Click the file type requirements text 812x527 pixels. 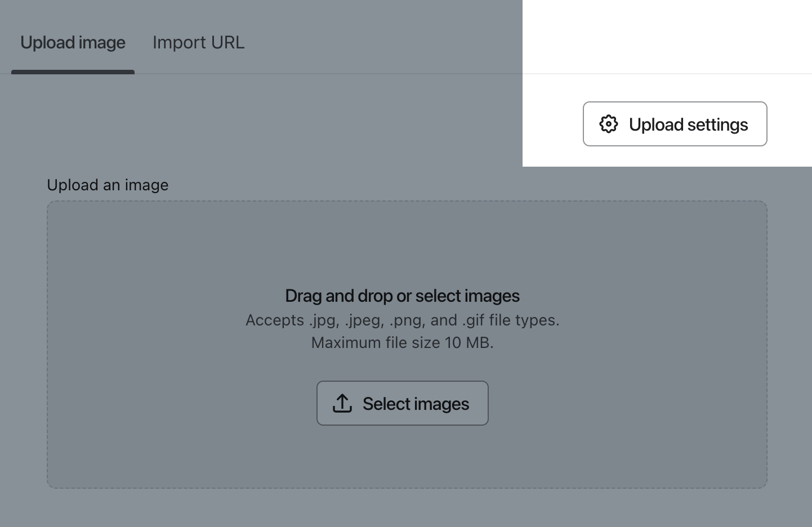[402, 320]
